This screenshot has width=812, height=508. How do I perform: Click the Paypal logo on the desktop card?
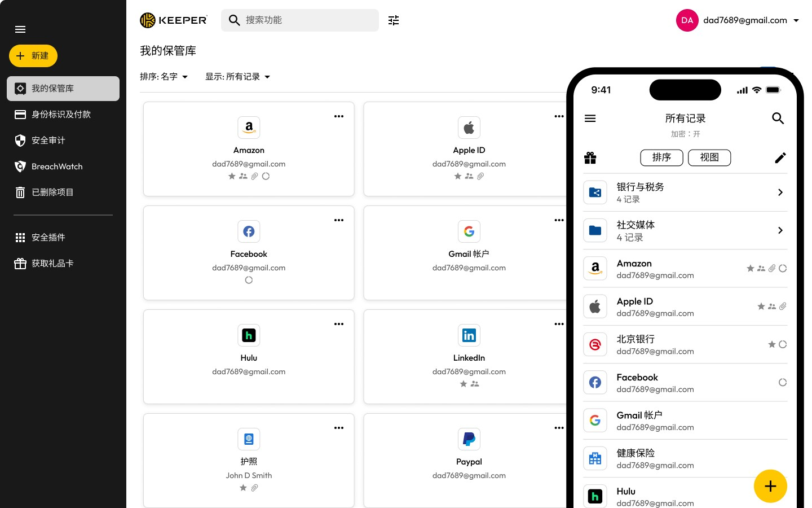point(469,439)
